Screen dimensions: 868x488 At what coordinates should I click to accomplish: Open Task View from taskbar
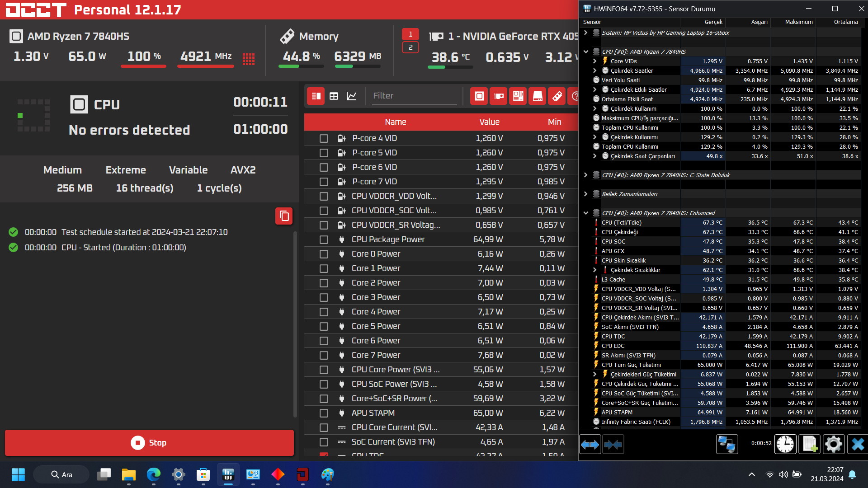tap(104, 474)
